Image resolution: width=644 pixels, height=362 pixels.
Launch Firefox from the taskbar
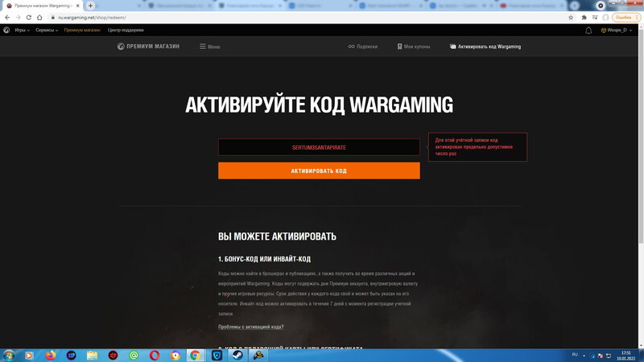pyautogui.click(x=51, y=356)
